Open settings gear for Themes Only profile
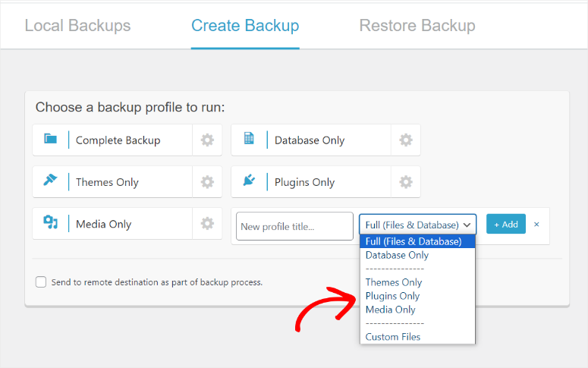588x368 pixels. coord(207,182)
